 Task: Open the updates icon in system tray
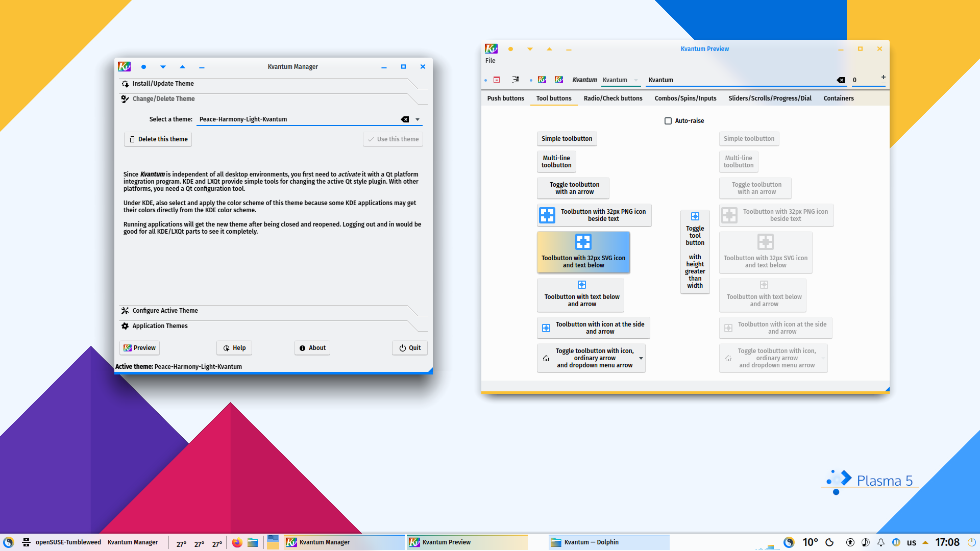tap(850, 542)
